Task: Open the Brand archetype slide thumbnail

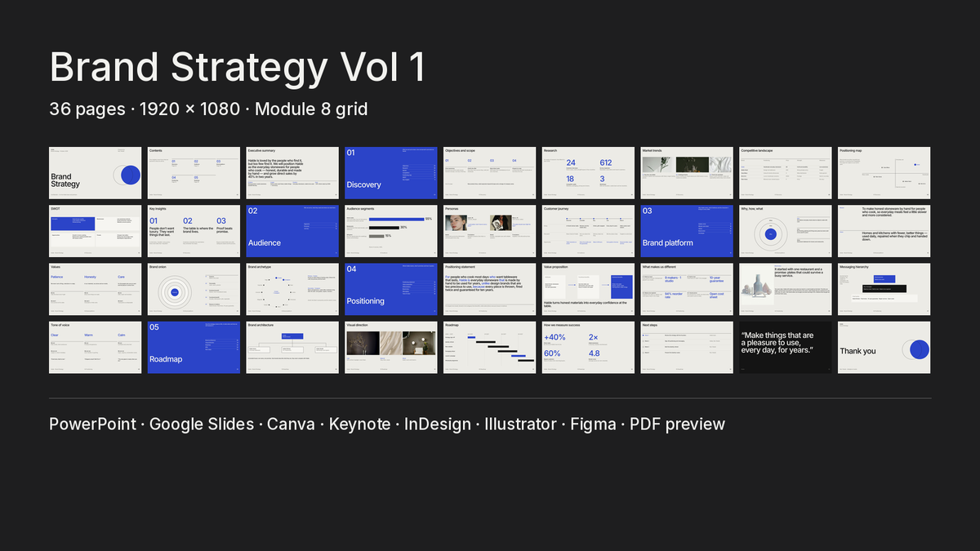Action: (292, 289)
